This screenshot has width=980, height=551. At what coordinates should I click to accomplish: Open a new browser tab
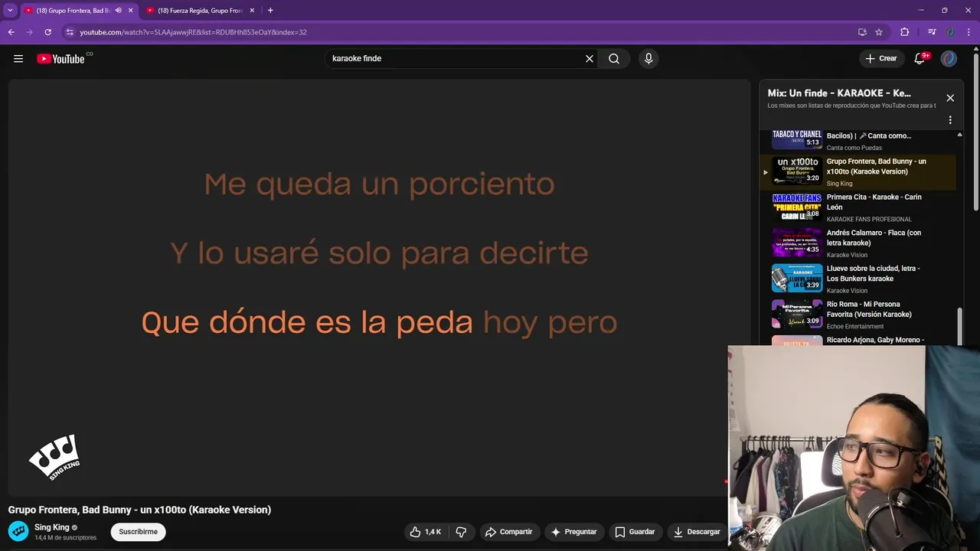click(x=270, y=11)
